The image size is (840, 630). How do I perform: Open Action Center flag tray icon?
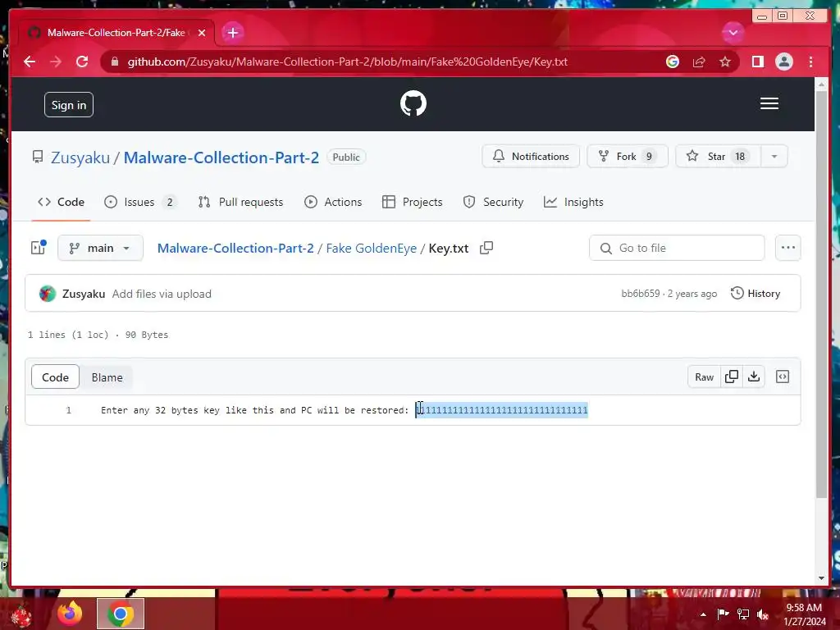[724, 614]
